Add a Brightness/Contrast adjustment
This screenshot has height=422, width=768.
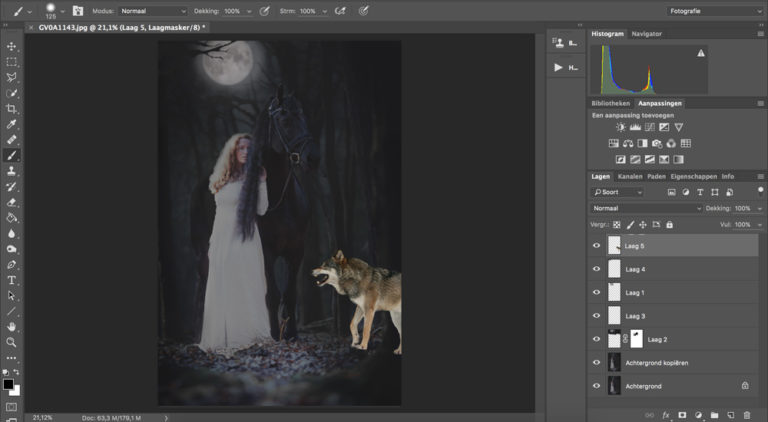(x=620, y=128)
